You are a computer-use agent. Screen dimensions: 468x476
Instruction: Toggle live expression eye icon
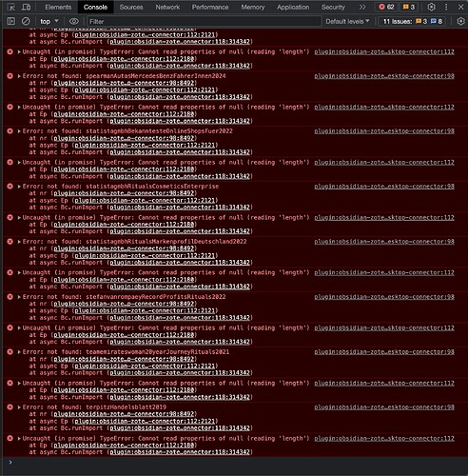[x=74, y=21]
